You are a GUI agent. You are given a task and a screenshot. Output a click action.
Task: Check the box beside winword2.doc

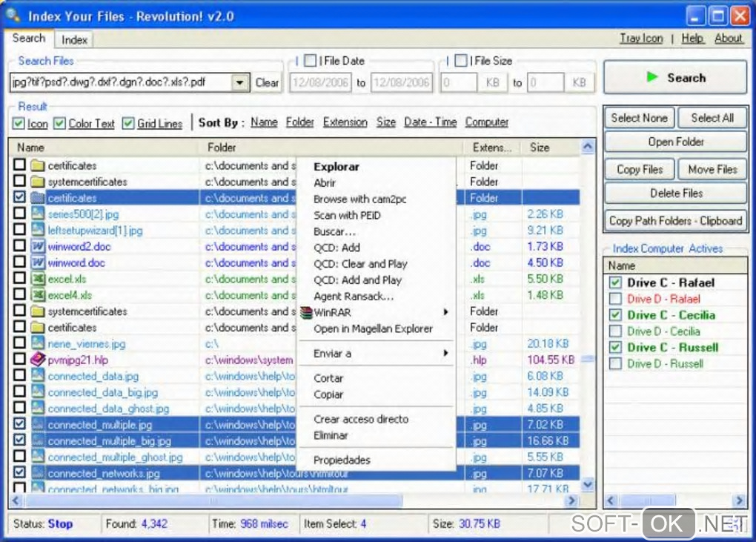pyautogui.click(x=19, y=246)
